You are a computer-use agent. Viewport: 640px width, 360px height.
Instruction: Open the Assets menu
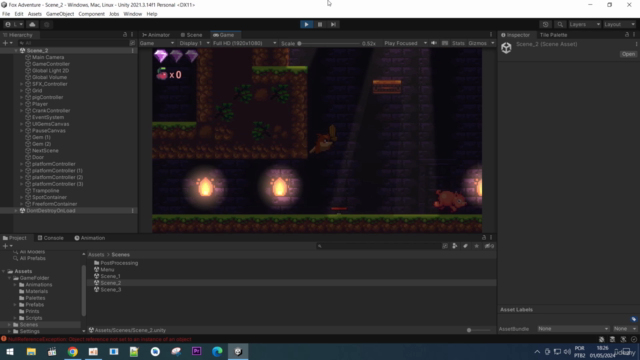(x=35, y=14)
